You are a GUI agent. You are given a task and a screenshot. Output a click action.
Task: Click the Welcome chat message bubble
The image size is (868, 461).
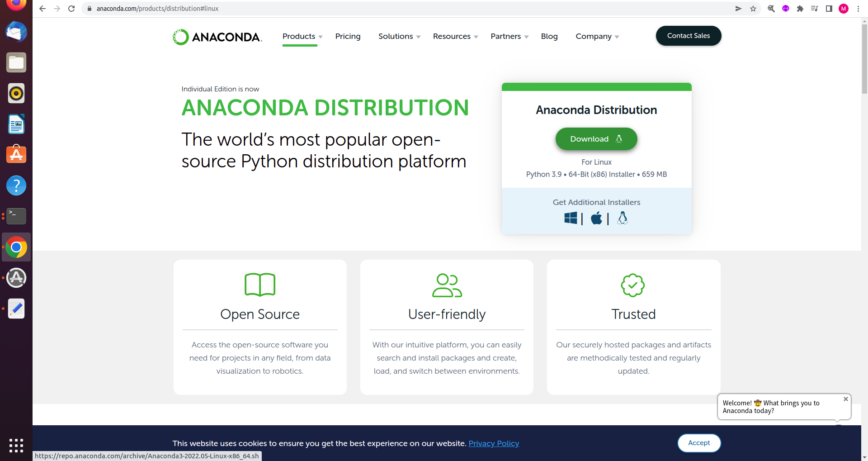pyautogui.click(x=784, y=407)
